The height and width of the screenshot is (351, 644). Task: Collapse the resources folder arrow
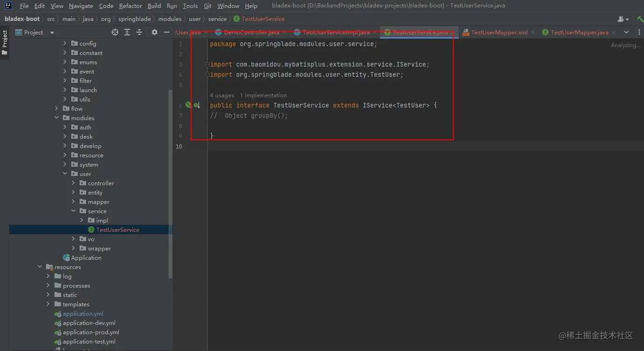pyautogui.click(x=40, y=267)
